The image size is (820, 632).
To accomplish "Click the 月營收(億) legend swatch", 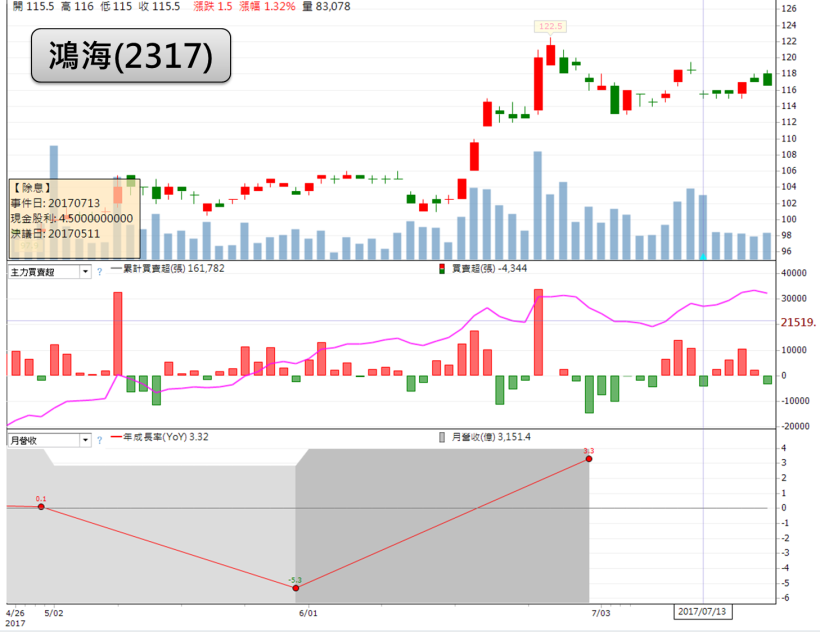I will pos(442,437).
